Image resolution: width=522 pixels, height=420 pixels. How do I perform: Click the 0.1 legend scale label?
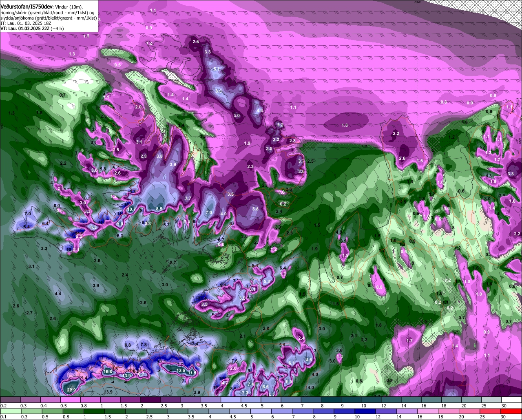(x=3, y=416)
